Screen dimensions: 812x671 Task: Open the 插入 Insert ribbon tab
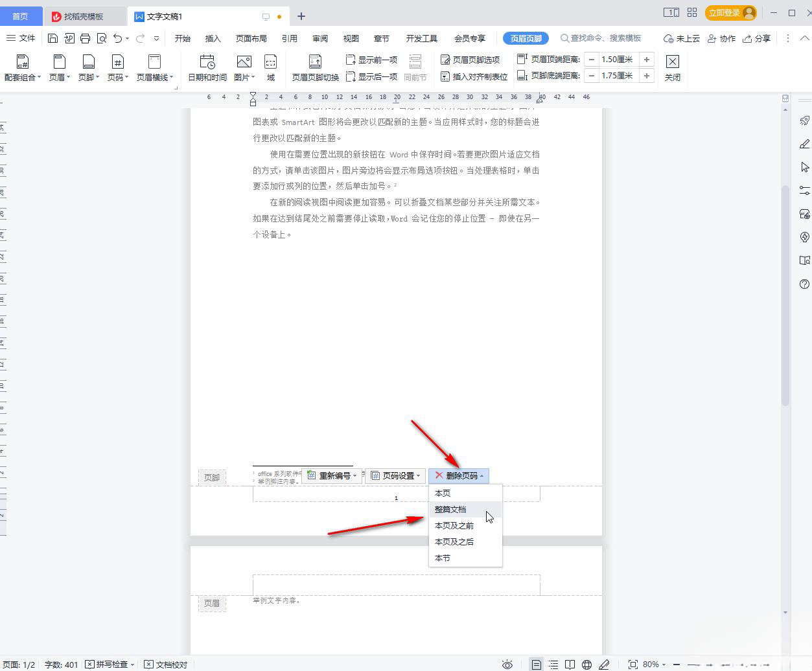(213, 38)
